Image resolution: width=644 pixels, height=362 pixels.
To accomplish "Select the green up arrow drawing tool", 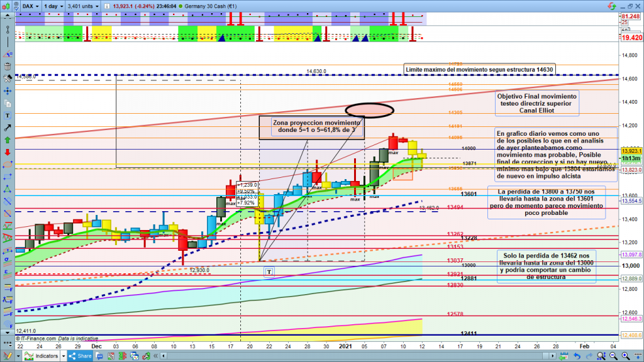I will pos(7,140).
